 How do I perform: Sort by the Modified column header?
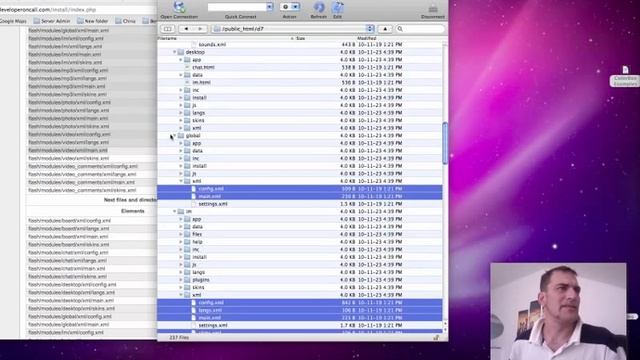click(367, 38)
